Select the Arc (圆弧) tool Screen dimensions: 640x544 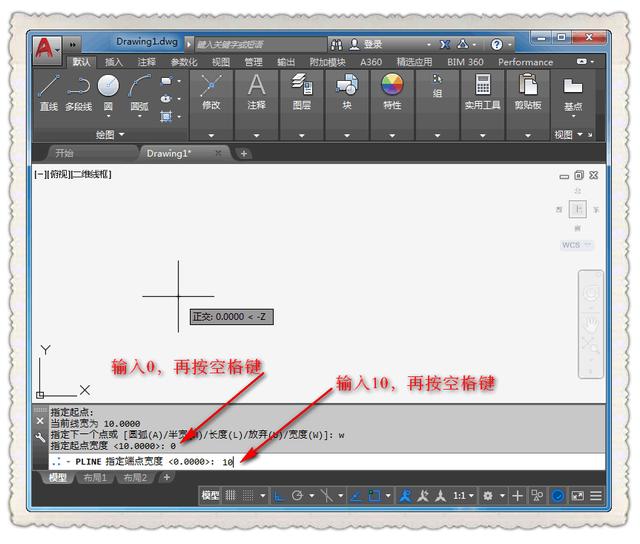click(x=139, y=93)
